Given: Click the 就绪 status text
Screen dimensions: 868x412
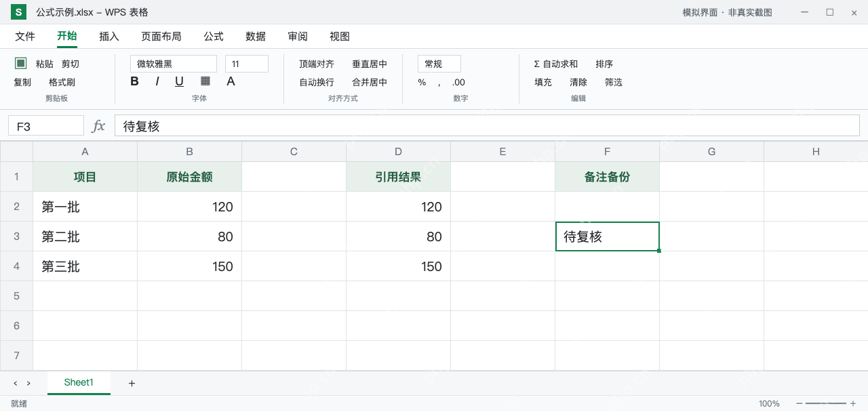Looking at the screenshot, I should coord(19,403).
